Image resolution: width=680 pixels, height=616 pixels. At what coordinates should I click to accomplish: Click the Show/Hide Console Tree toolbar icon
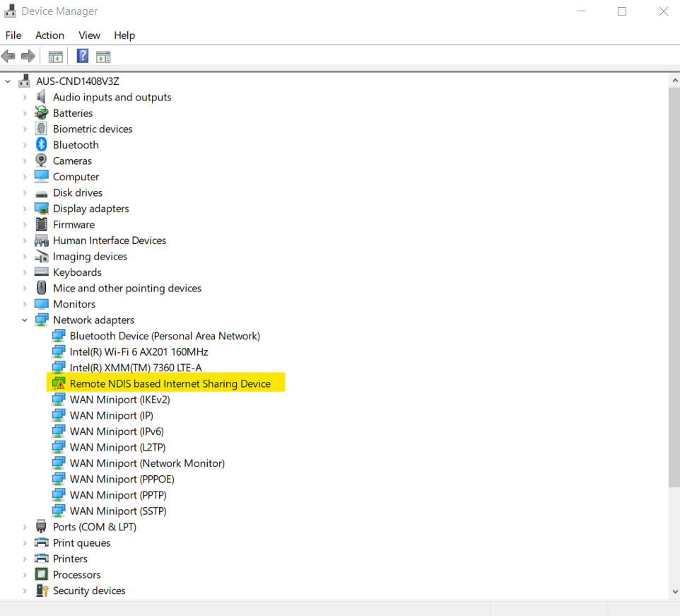56,57
